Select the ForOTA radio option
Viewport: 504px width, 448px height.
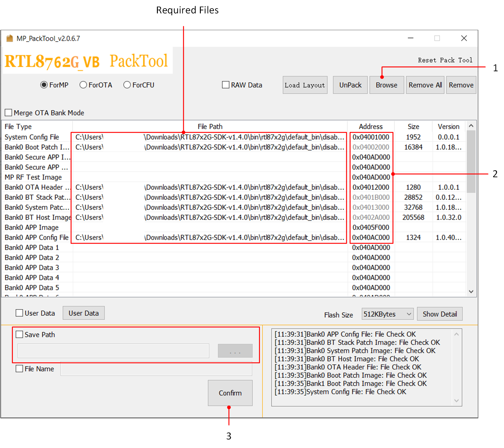click(x=83, y=85)
